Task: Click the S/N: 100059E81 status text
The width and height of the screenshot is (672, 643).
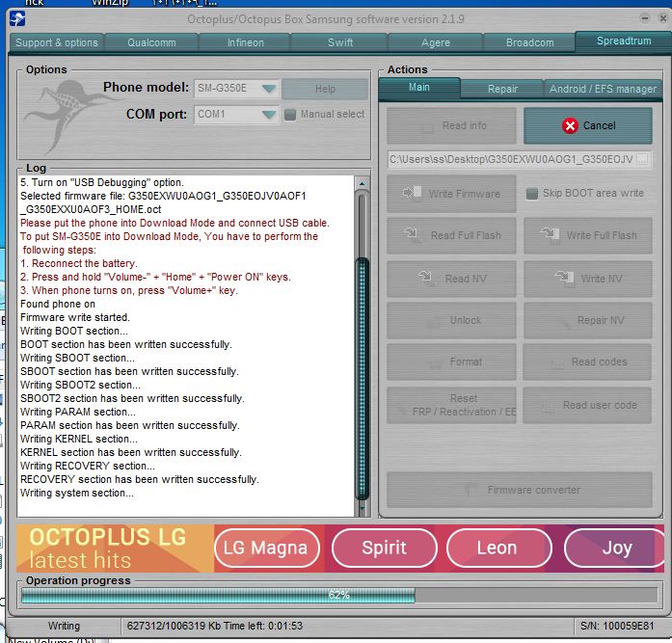Action: point(617,626)
